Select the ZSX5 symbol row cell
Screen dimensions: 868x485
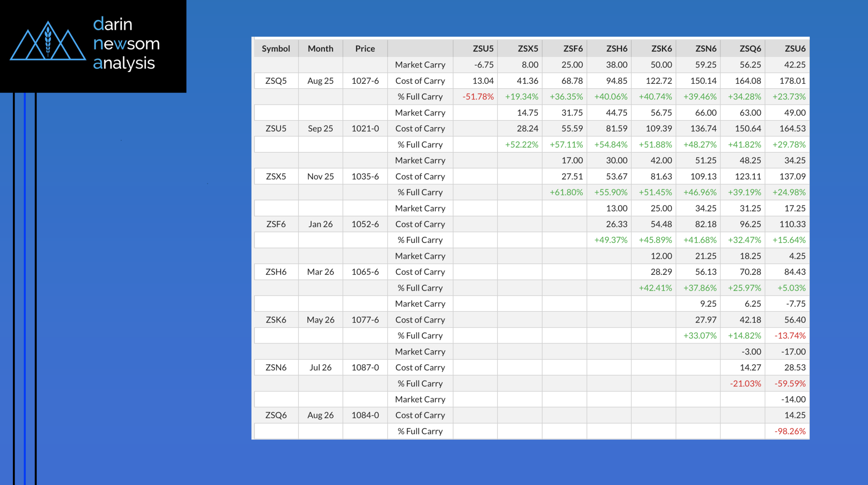276,177
